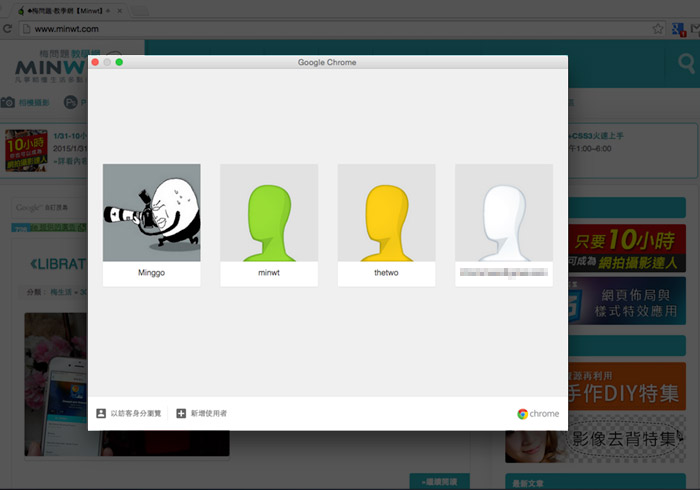
Task: Open the image background removal banner
Action: 596,440
